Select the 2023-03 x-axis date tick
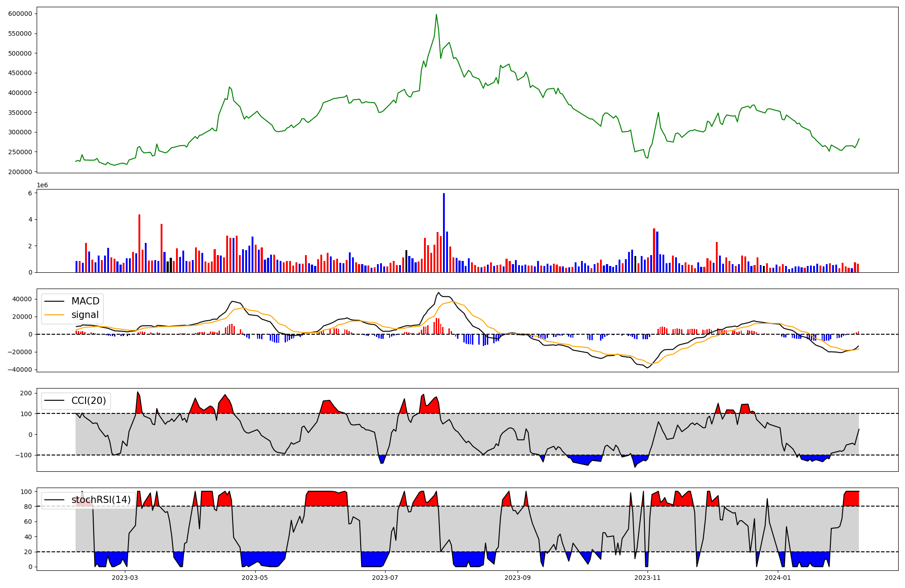Image resolution: width=905 pixels, height=588 pixels. click(x=125, y=578)
